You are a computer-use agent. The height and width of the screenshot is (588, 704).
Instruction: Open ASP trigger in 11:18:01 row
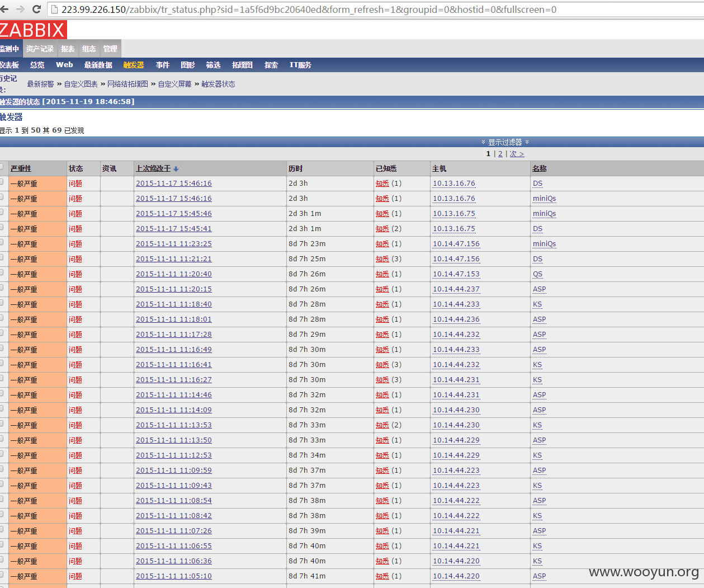(x=540, y=319)
